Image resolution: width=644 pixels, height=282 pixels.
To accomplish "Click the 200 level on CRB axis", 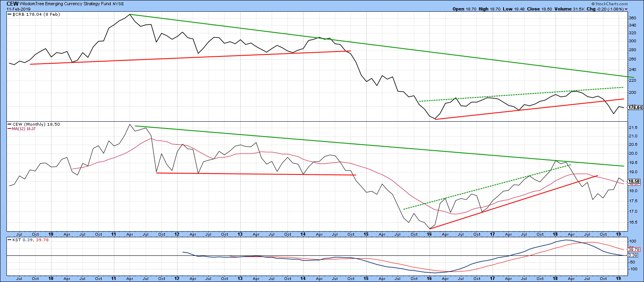I will [x=632, y=92].
